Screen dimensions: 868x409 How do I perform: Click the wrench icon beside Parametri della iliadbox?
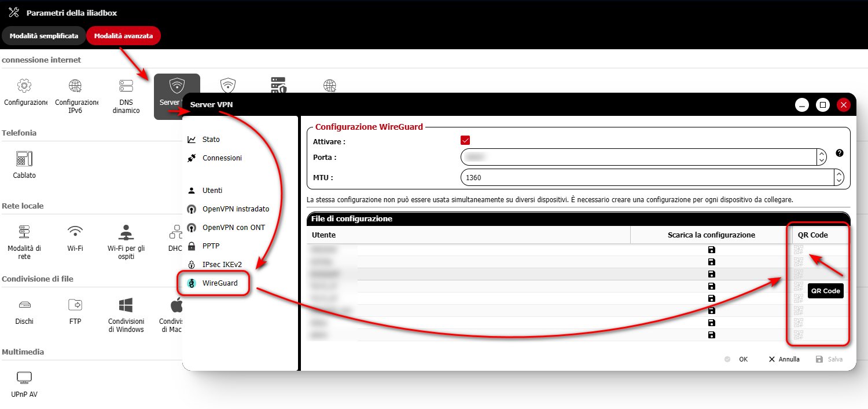[x=14, y=12]
